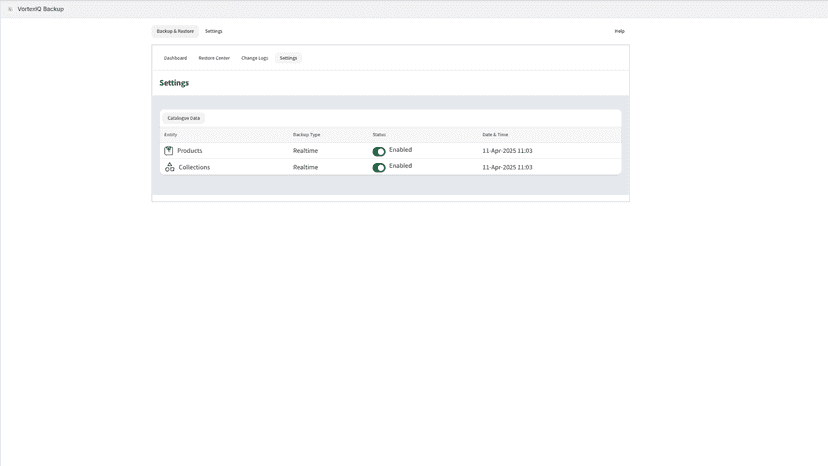Open the Change Logs tab
This screenshot has width=828, height=466.
tap(255, 58)
